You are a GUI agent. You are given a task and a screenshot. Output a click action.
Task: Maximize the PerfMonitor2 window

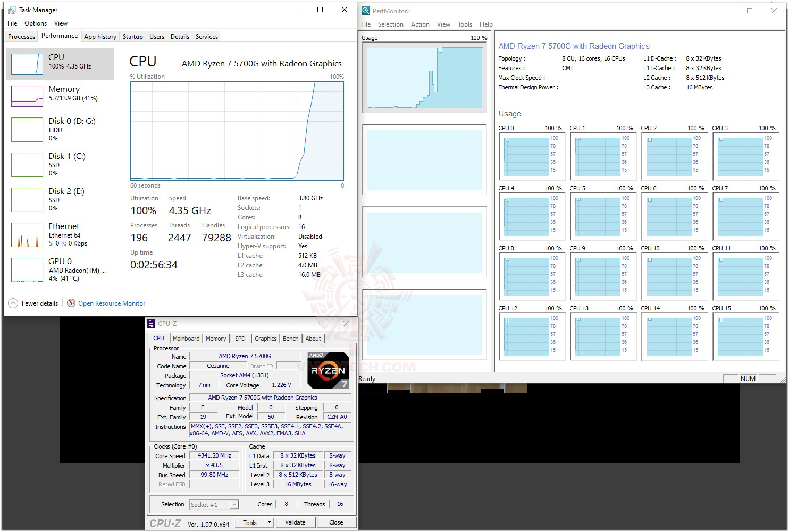pos(750,11)
